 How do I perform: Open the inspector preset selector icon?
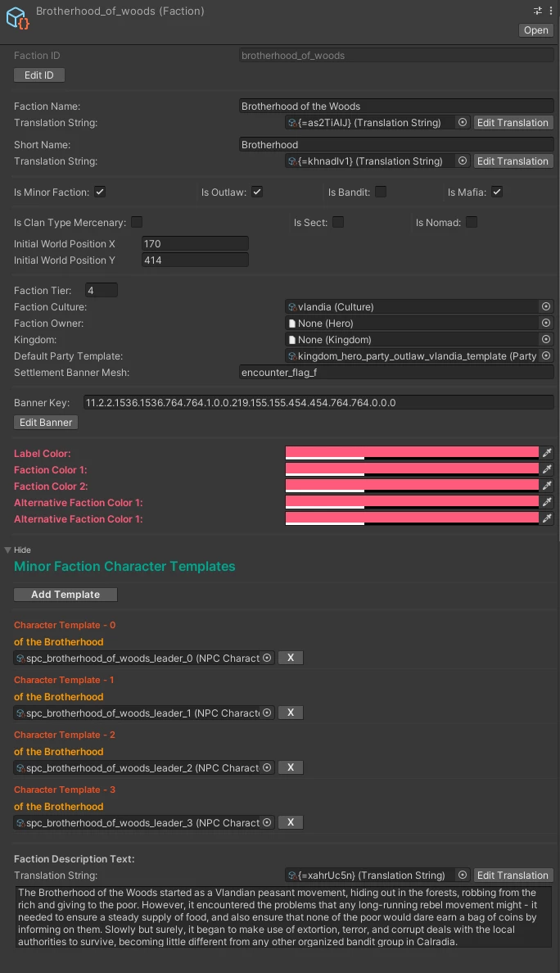click(x=538, y=11)
